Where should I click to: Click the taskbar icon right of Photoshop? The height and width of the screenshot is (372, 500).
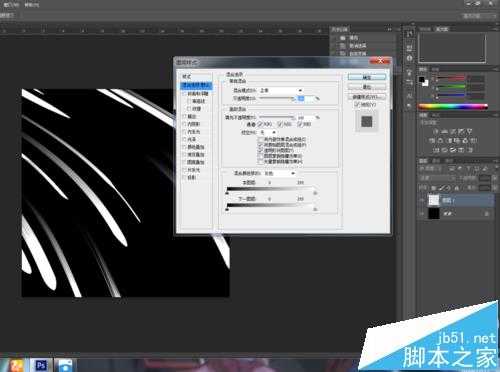pyautogui.click(x=65, y=365)
